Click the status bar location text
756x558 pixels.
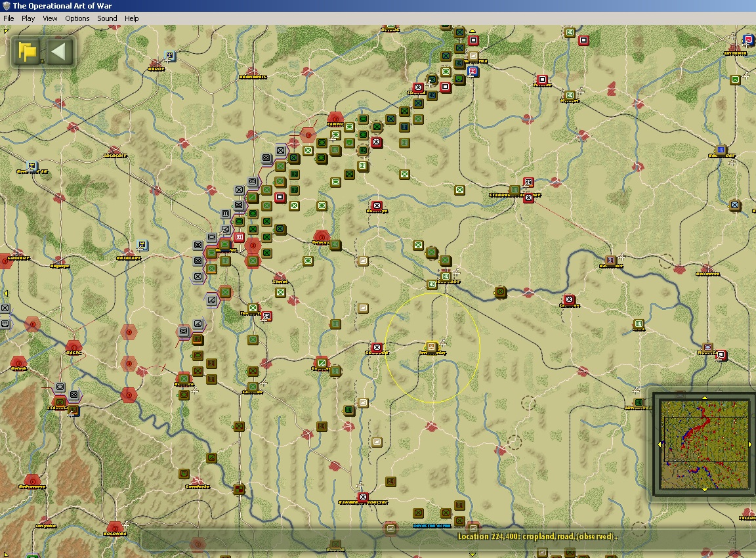[x=537, y=536]
